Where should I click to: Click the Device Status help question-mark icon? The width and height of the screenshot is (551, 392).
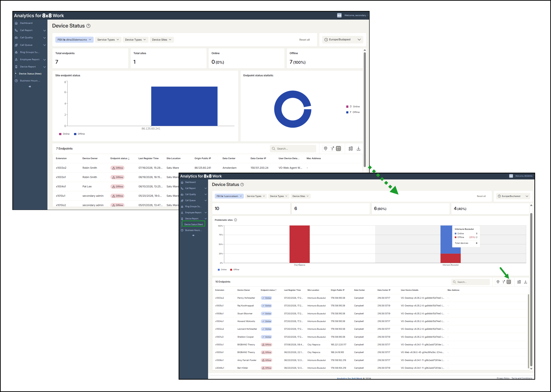(88, 26)
